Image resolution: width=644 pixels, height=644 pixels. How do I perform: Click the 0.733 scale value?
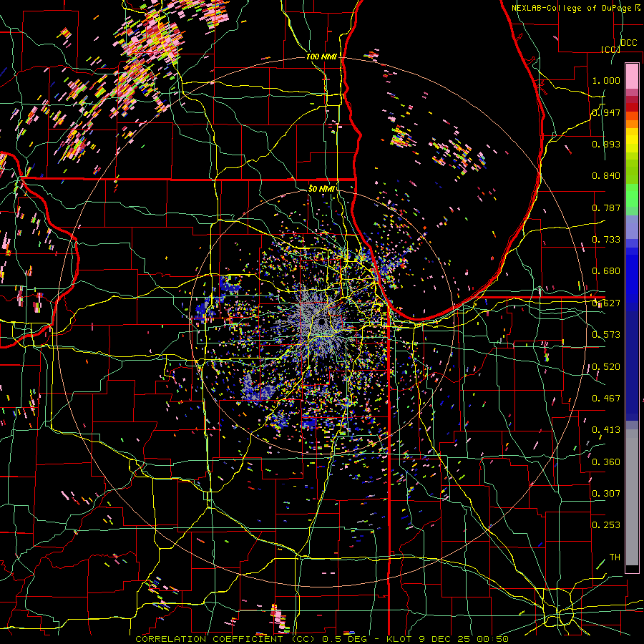(x=606, y=240)
